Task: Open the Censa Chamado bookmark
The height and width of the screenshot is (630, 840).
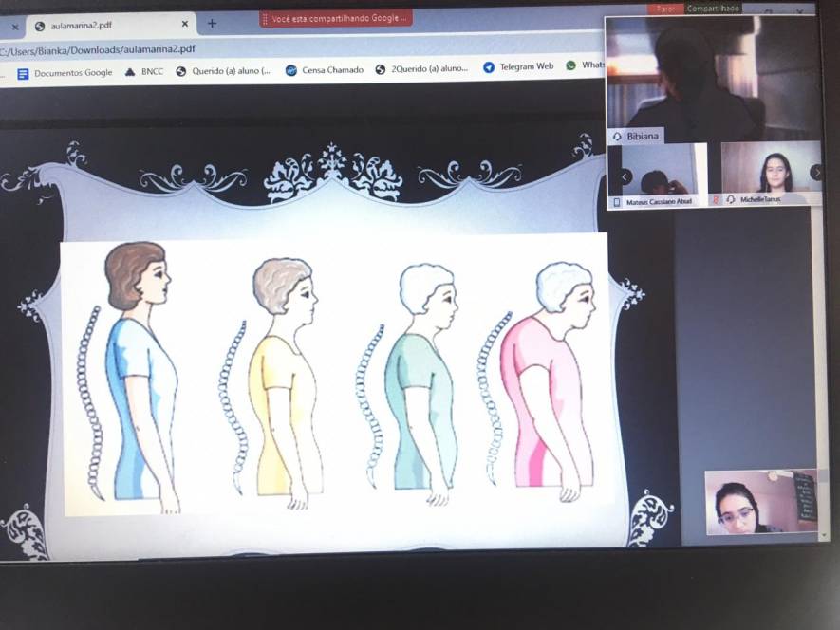Action: coord(325,70)
